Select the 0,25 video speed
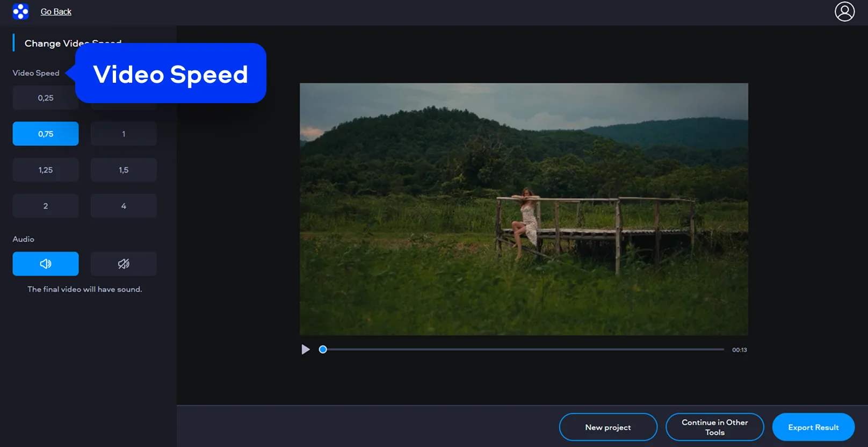This screenshot has height=447, width=868. [x=46, y=98]
